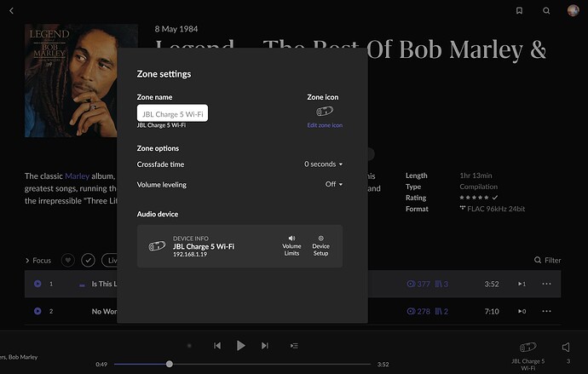Screen dimensions: 588x374
Task: Click the signal path dot left of Previous
Action: (x=189, y=346)
